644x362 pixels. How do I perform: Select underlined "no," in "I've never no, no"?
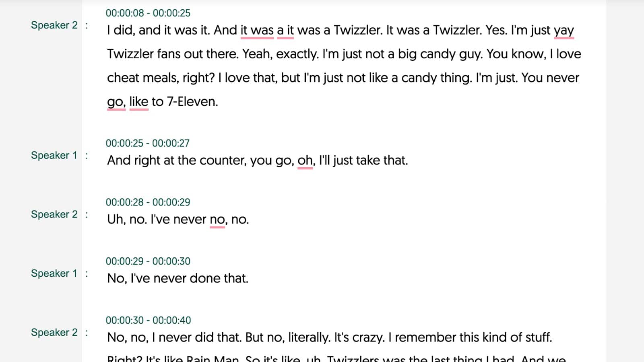click(218, 220)
